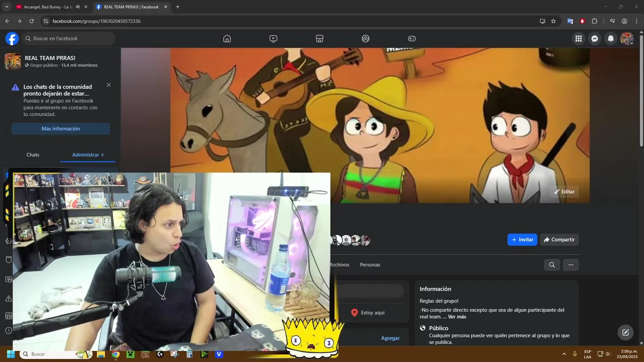Open the Facebook logo home link
The width and height of the screenshot is (644, 362).
click(12, 39)
